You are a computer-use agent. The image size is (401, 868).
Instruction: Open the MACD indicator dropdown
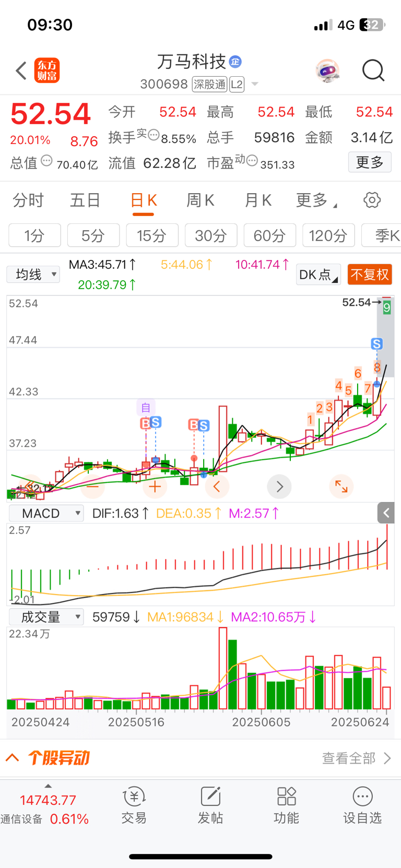(46, 513)
